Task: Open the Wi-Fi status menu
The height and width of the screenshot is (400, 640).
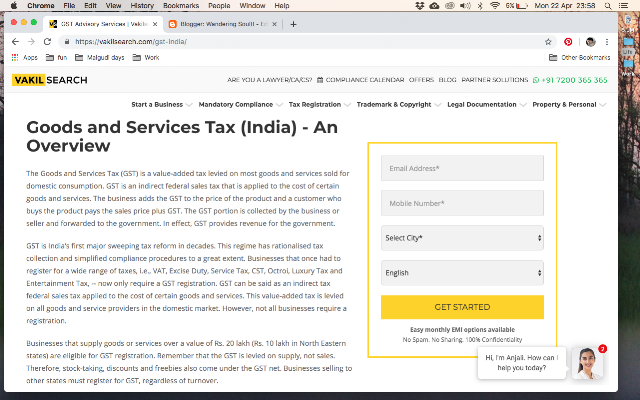Action: 495,6
